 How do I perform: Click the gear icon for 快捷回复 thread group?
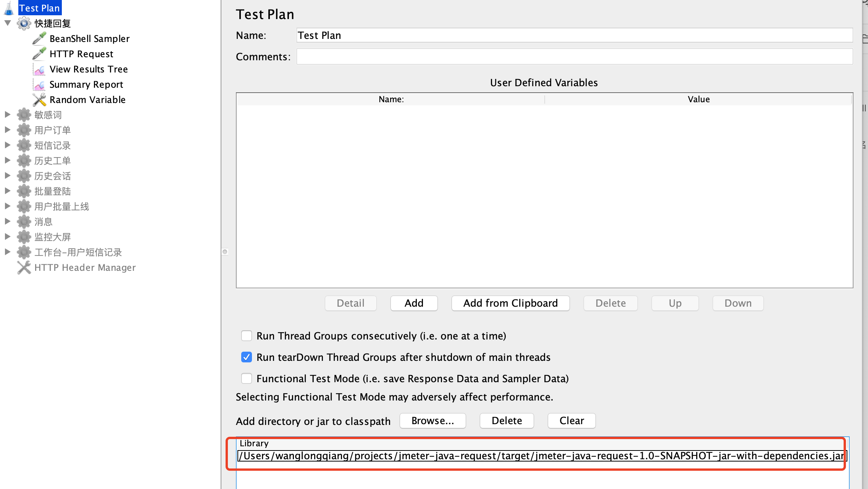click(24, 23)
